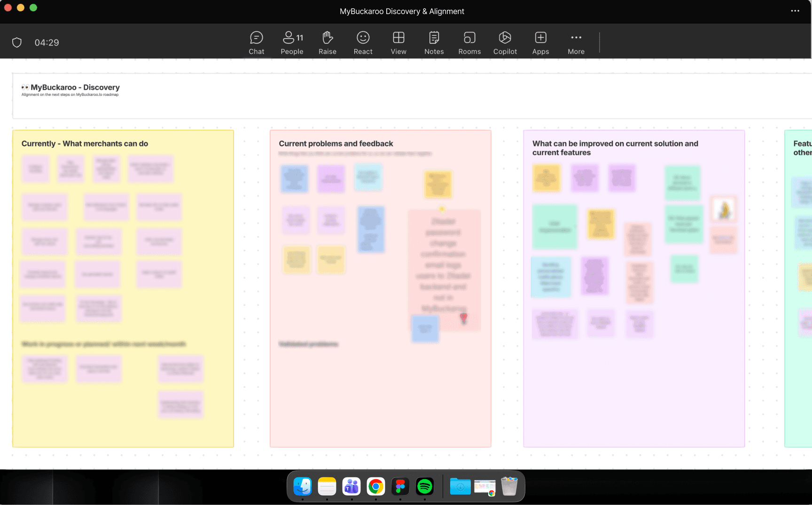Switch to Microsoft Teams in the dock

pyautogui.click(x=351, y=487)
